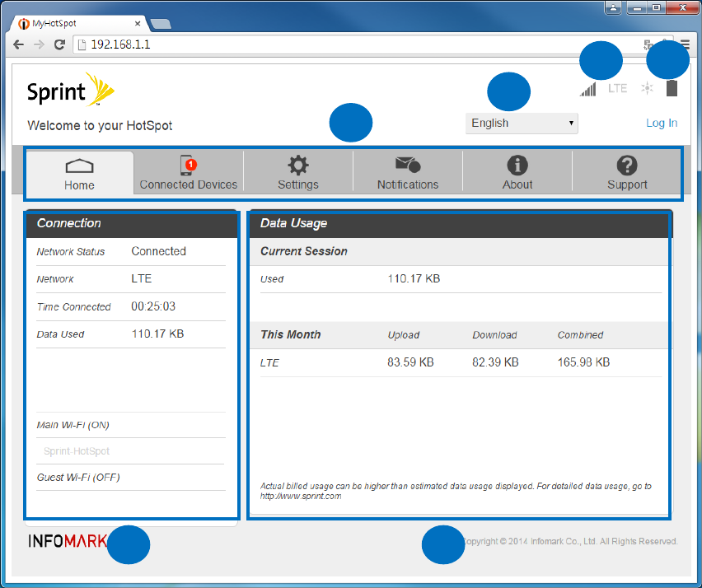Screen dimensions: 702x588
Task: Click the Log In link
Action: (662, 123)
